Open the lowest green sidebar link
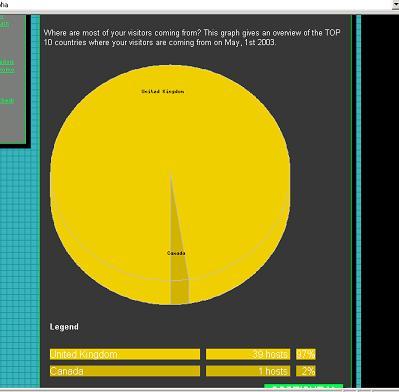 click(7, 101)
